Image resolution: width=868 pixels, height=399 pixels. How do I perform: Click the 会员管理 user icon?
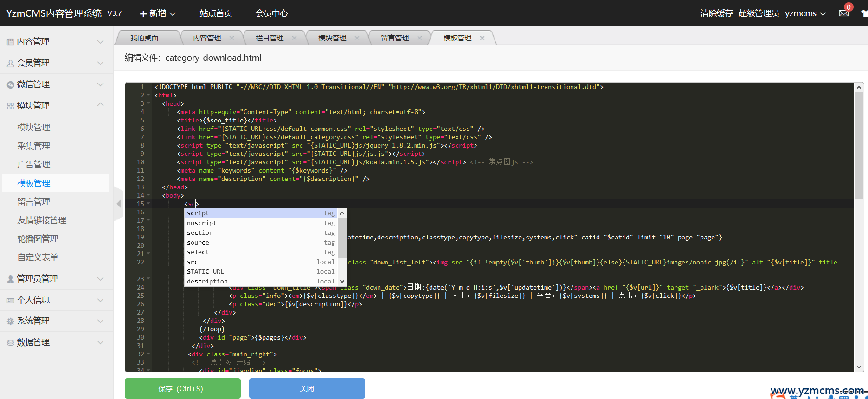tap(10, 64)
